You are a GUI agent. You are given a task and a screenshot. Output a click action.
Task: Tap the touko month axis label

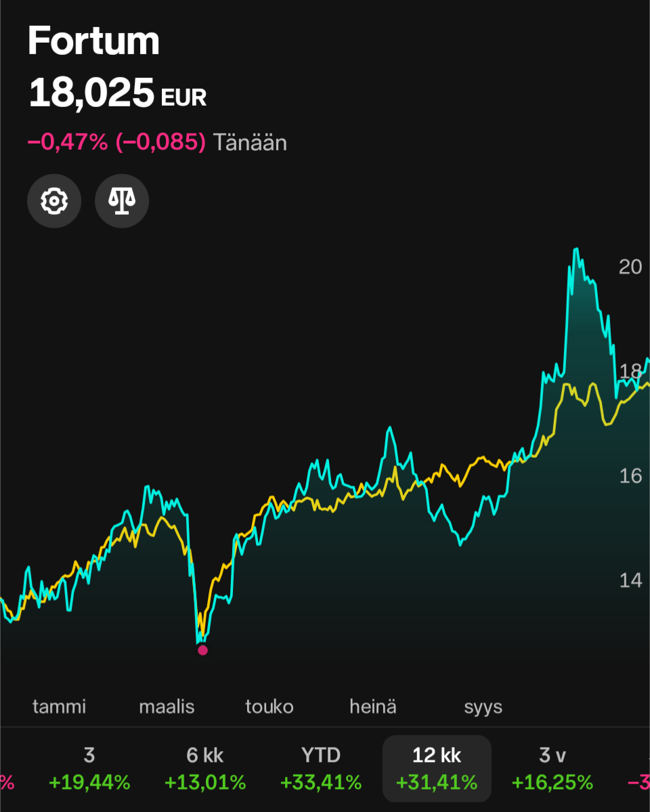point(269,707)
